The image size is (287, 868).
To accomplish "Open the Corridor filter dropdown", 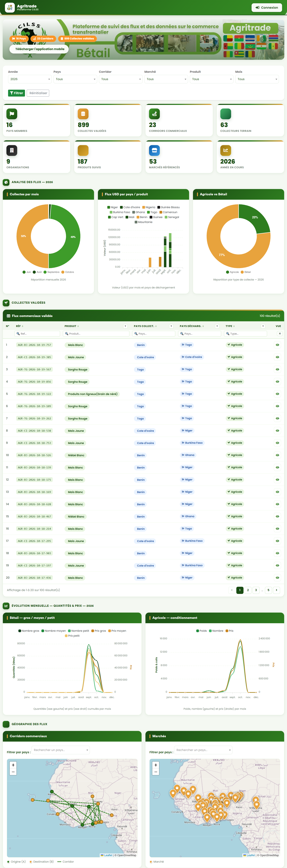I will point(121,79).
